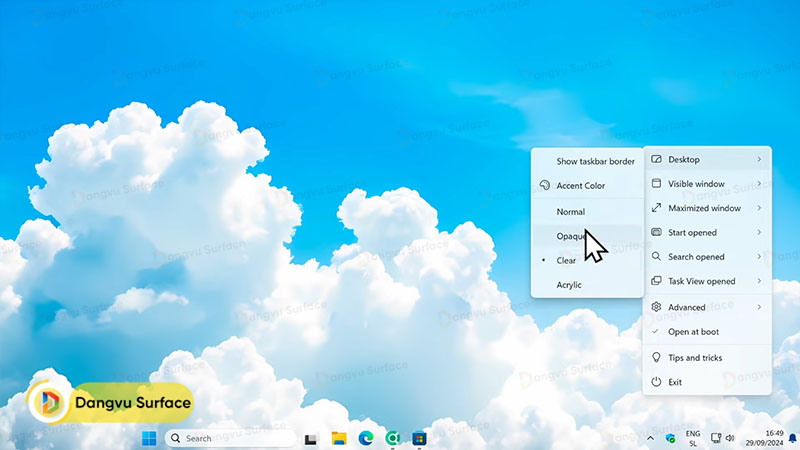This screenshot has height=450, width=800.
Task: Open the Task View taskbar icon
Action: tap(311, 439)
